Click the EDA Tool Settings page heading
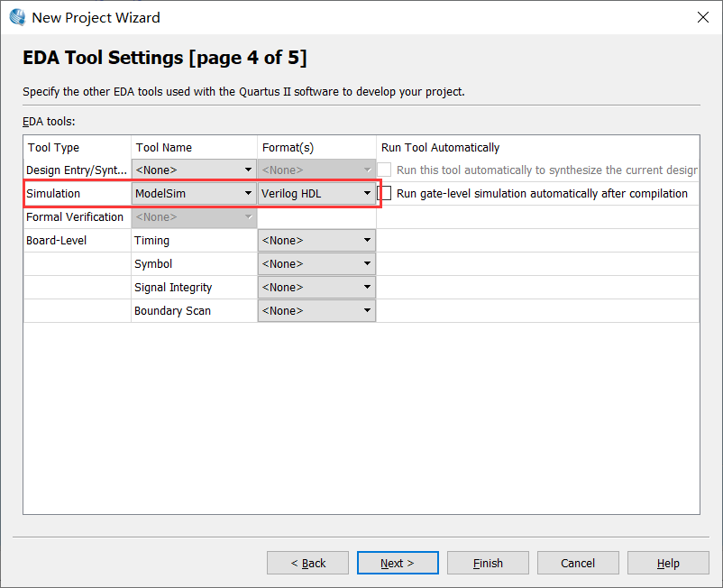723x588 pixels. click(x=165, y=58)
